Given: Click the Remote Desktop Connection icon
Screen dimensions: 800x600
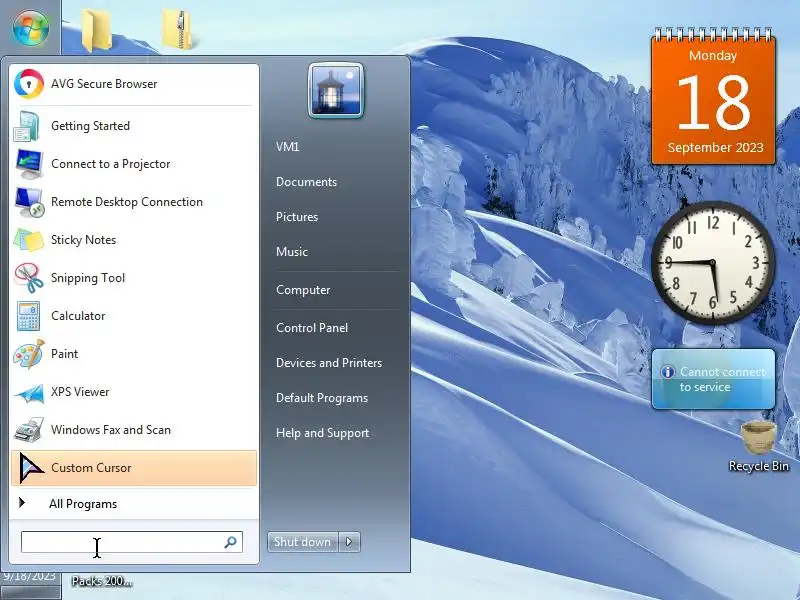Looking at the screenshot, I should tap(29, 202).
